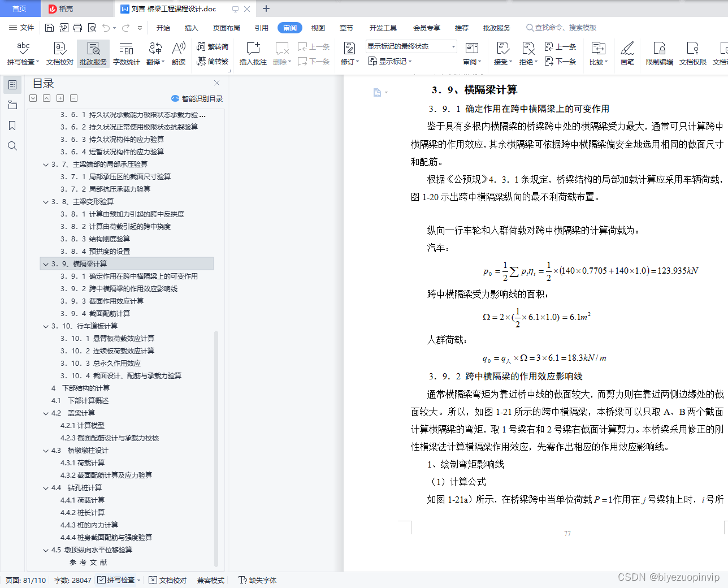Click the undo icon
728x588 pixels.
tap(106, 28)
